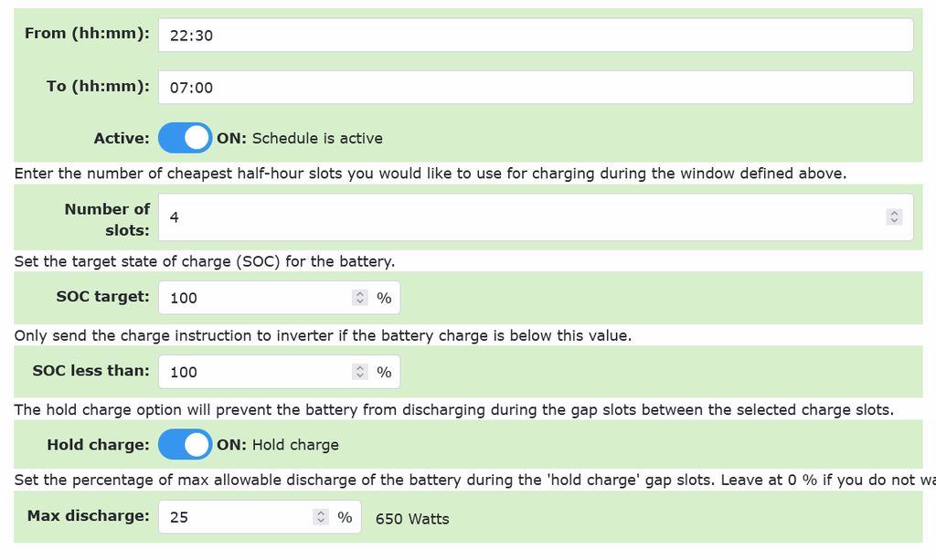The image size is (936, 560).
Task: Click the SOC target spinner arrows
Action: click(360, 298)
